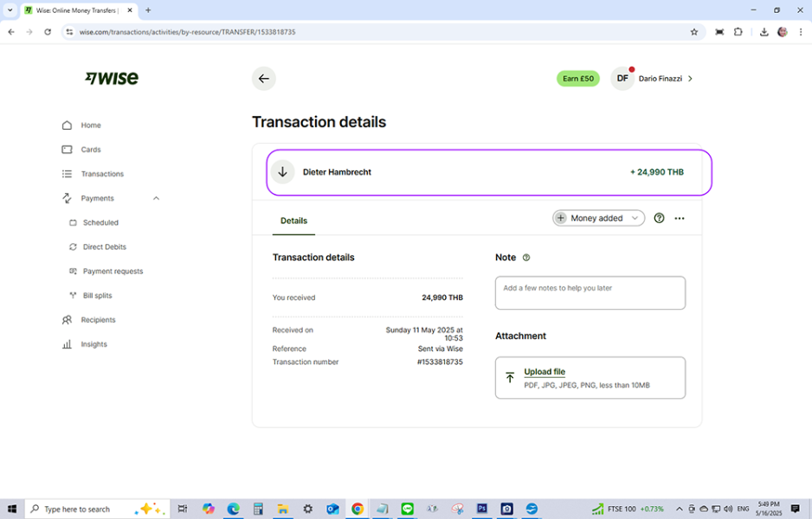This screenshot has width=812, height=519.
Task: Open Outlook from the taskbar
Action: pyautogui.click(x=332, y=509)
